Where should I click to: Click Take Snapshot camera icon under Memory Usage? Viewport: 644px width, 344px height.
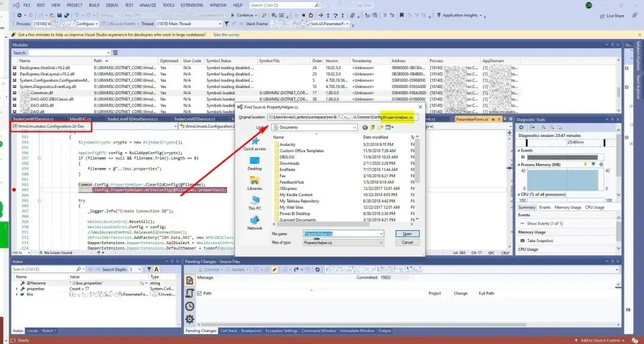click(x=523, y=241)
